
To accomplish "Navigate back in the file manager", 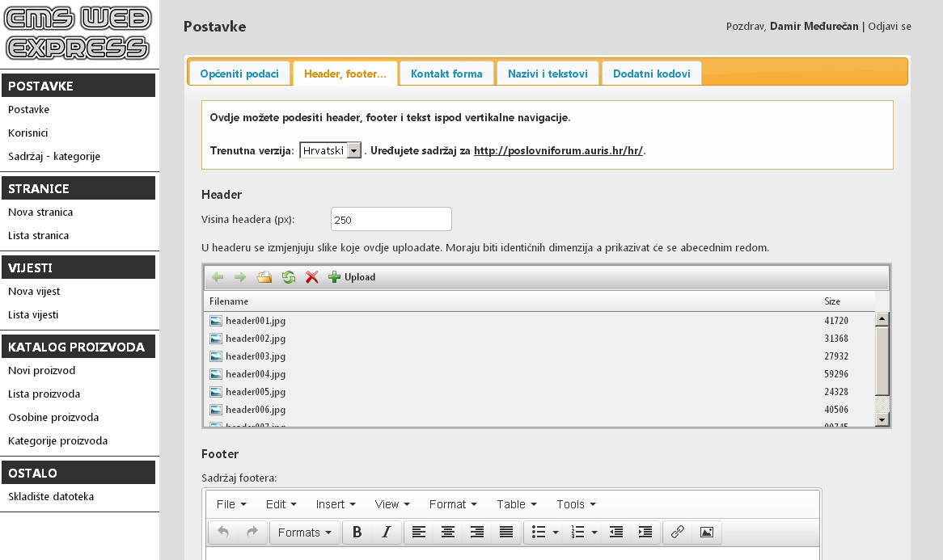I will (x=217, y=276).
